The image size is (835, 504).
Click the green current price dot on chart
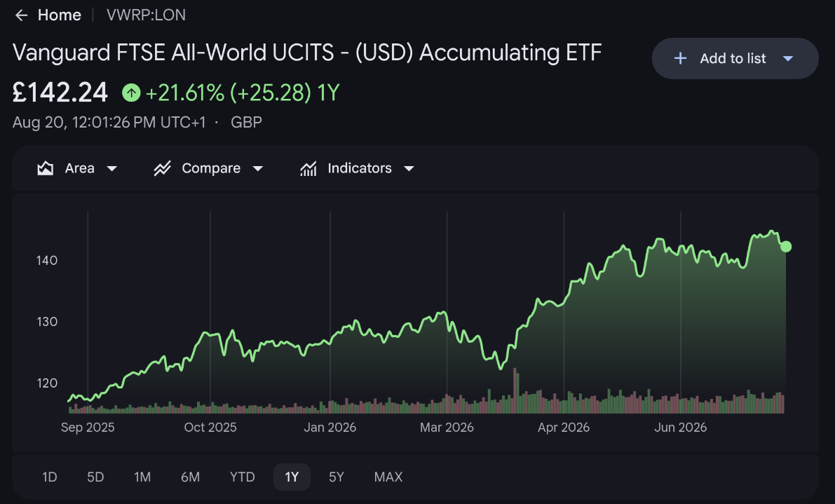click(x=786, y=247)
